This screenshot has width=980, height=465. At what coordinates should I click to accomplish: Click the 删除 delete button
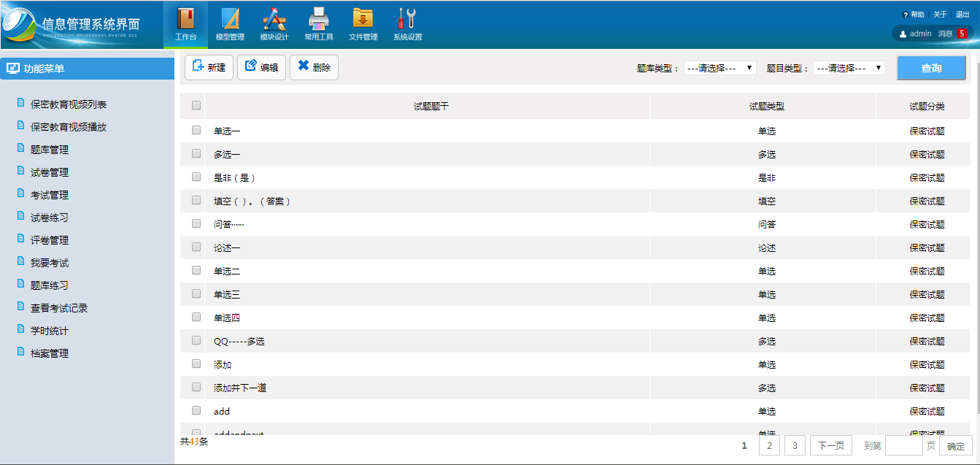click(314, 67)
